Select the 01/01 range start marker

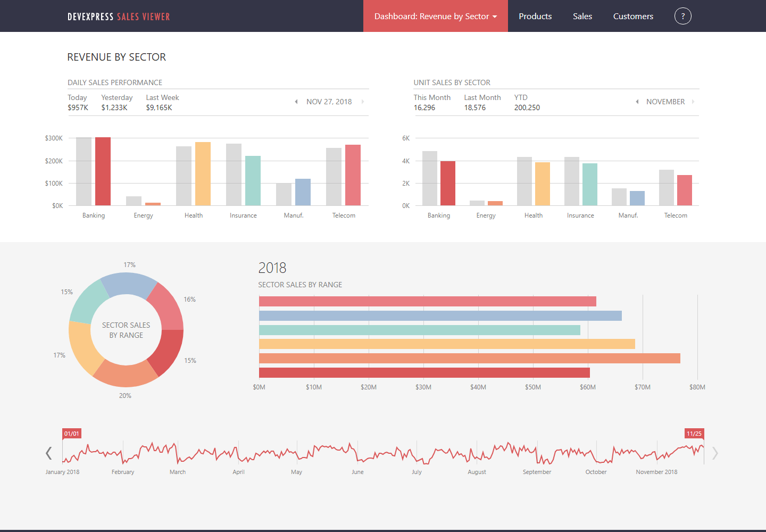tap(72, 434)
